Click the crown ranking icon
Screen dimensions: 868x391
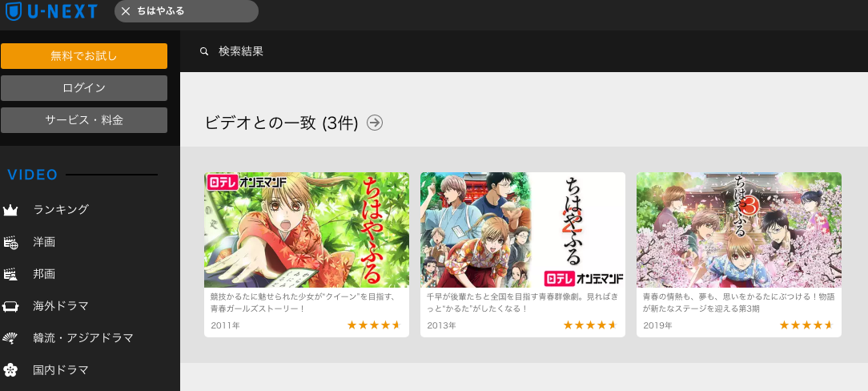10,210
